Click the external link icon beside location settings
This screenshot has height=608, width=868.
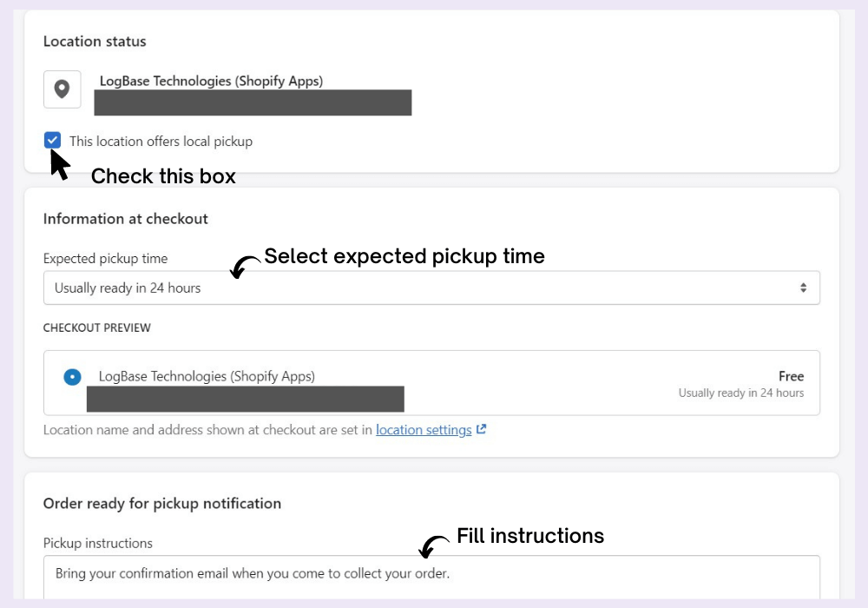(483, 429)
